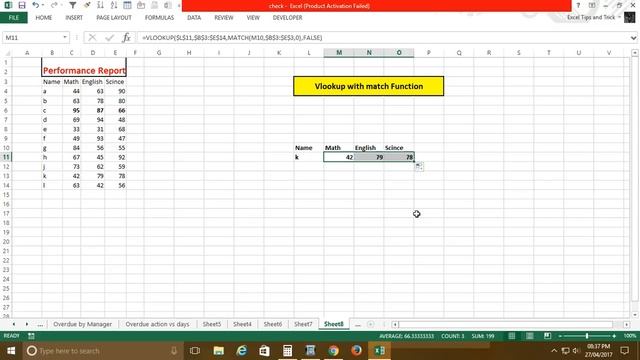Click the Excel Help question mark

[578, 5]
